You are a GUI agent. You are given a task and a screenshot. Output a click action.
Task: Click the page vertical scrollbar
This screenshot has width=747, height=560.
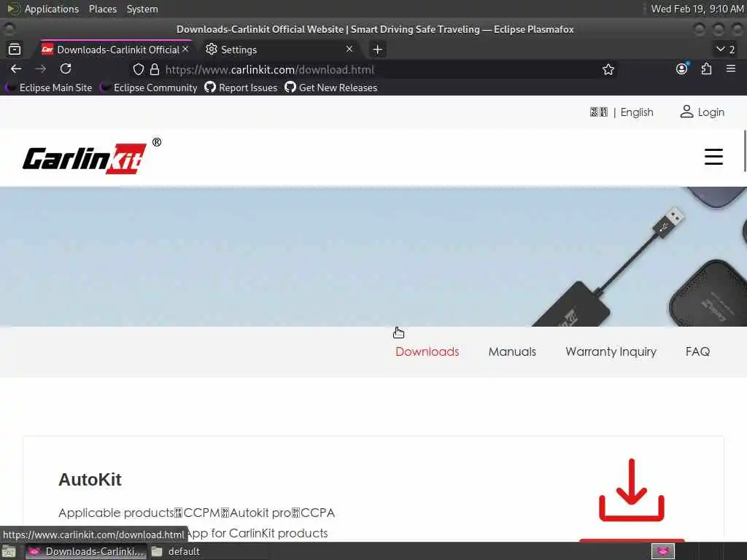745,150
